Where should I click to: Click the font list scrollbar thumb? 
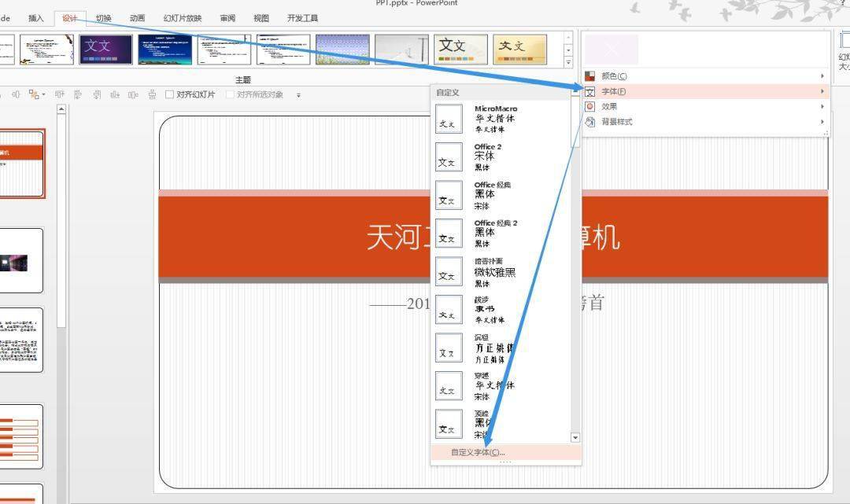pos(575,122)
